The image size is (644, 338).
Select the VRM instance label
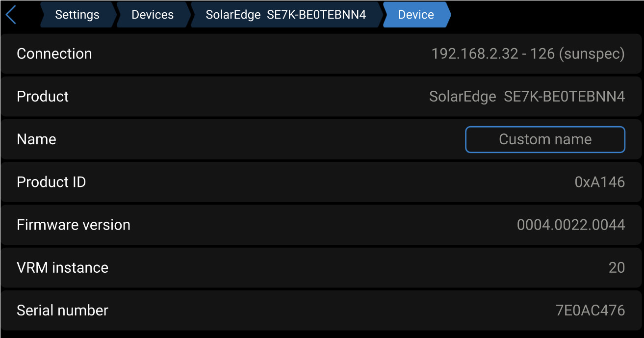[63, 267]
